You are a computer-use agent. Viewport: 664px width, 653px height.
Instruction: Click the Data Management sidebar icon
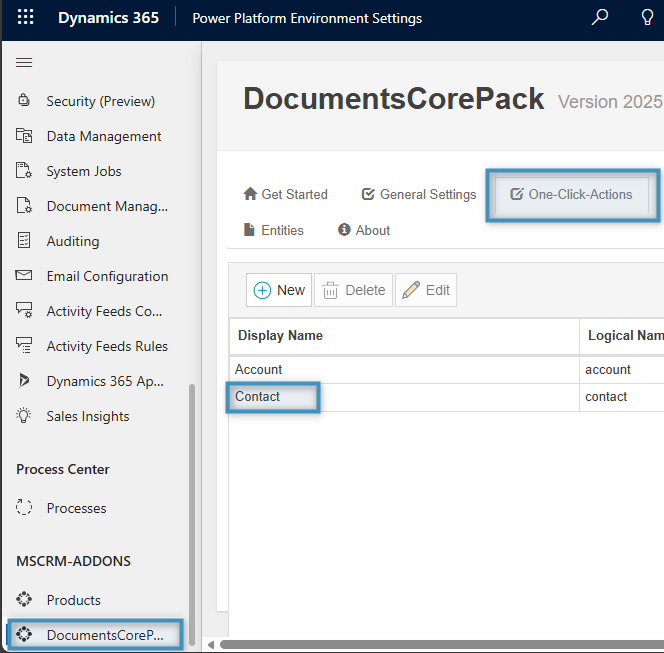[x=25, y=136]
